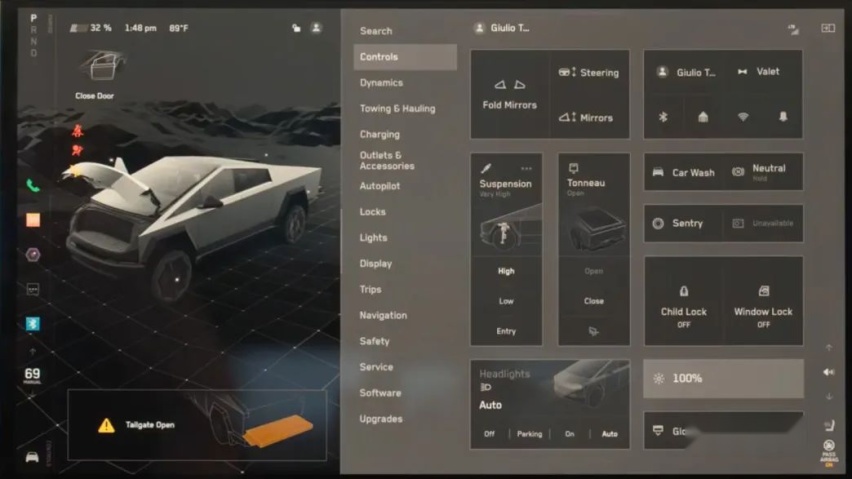This screenshot has width=852, height=479.
Task: Toggle Window Lock
Action: click(x=763, y=301)
